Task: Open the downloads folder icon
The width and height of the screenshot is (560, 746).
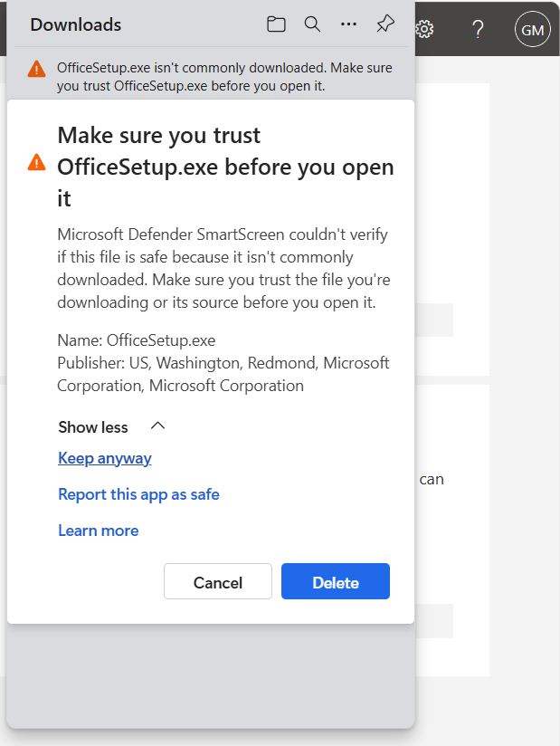Action: pyautogui.click(x=276, y=24)
